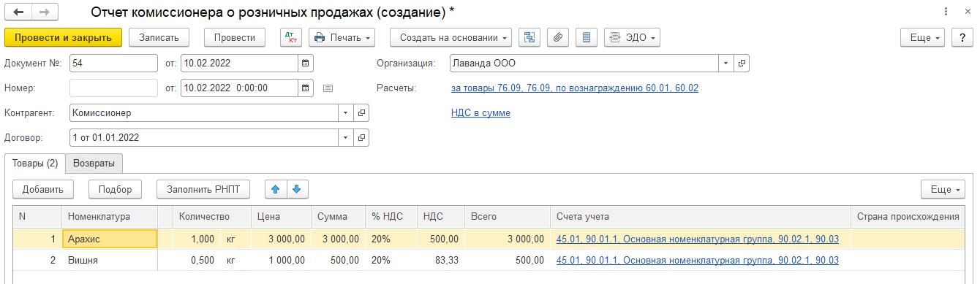Go back with the left arrow
The width and height of the screenshot is (980, 284).
pyautogui.click(x=18, y=12)
